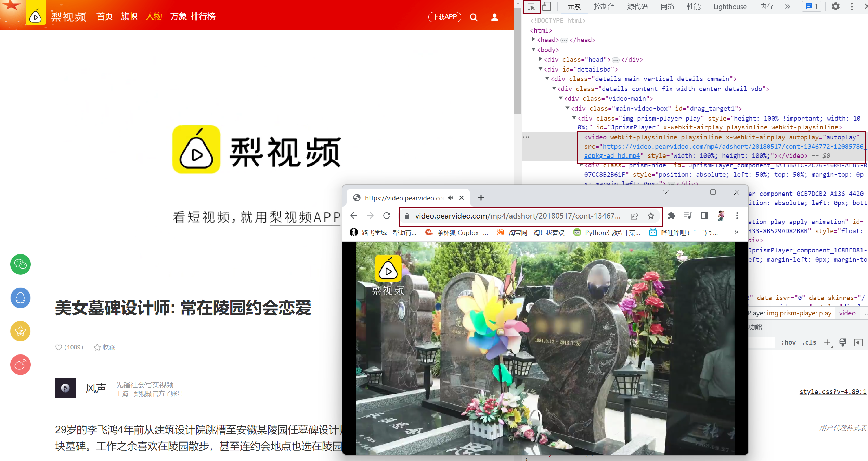Toggle the browser side panel icon
This screenshot has height=461, width=868.
[x=704, y=215]
